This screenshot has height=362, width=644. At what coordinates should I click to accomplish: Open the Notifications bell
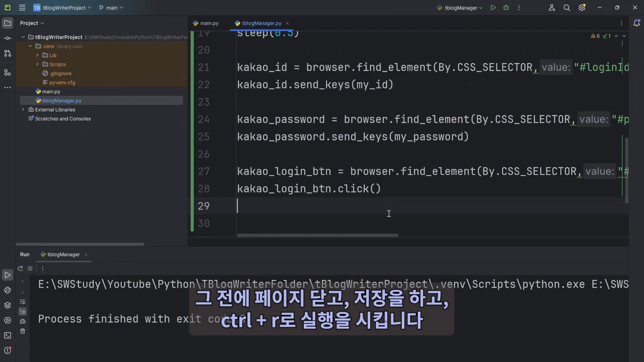click(637, 23)
